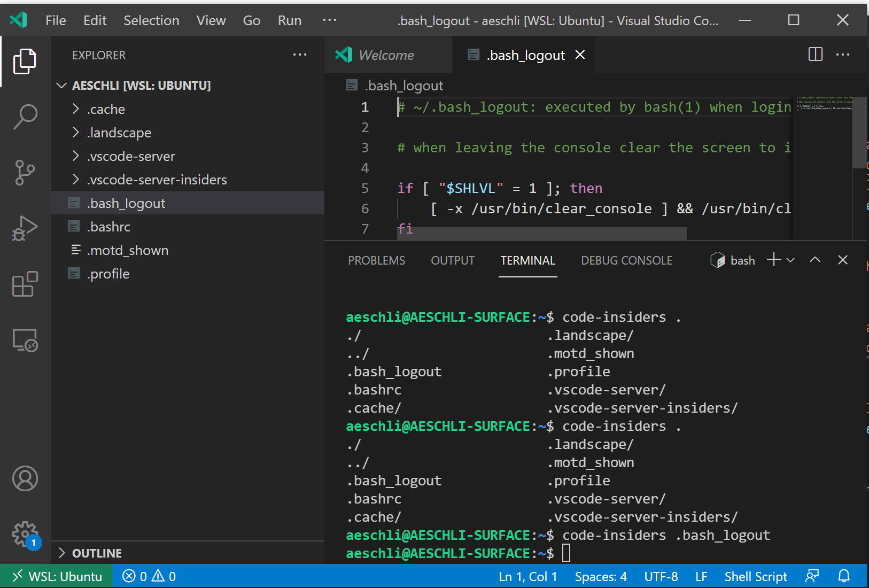Open the feedback icon in status bar
Viewport: 869px width, 588px height.
pos(812,576)
